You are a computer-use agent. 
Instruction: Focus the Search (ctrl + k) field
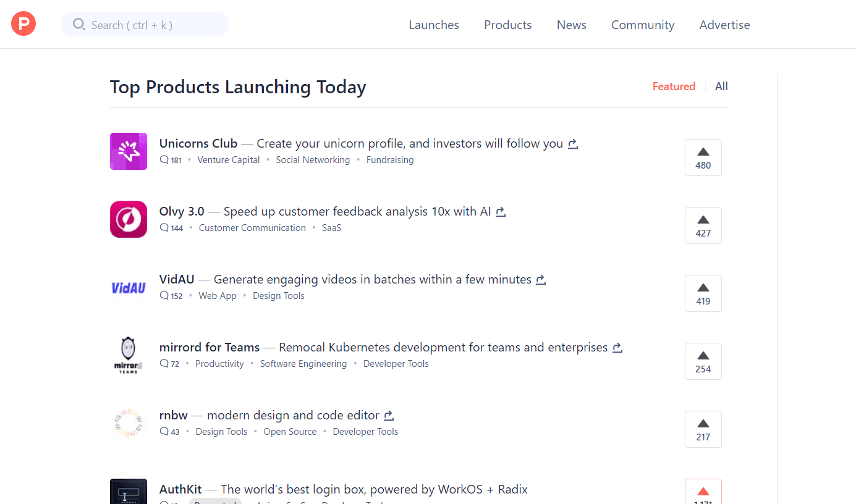click(145, 25)
